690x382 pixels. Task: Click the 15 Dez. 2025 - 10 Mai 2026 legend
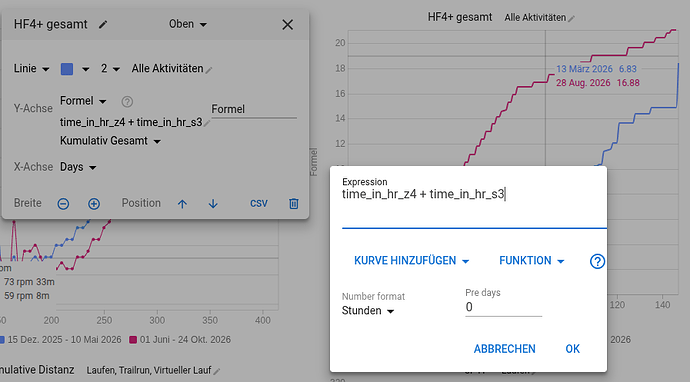(x=61, y=340)
